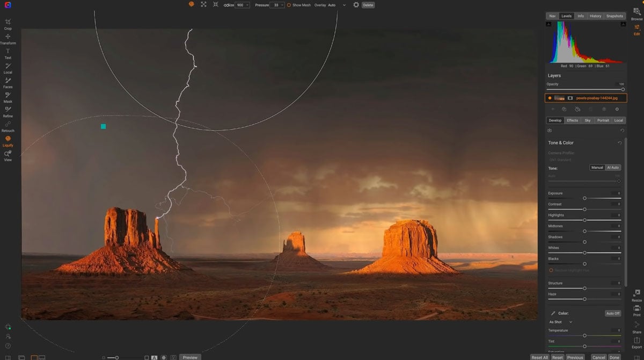Screen dimensions: 644x360
Task: Open layer settings circle icon
Action: (617, 109)
